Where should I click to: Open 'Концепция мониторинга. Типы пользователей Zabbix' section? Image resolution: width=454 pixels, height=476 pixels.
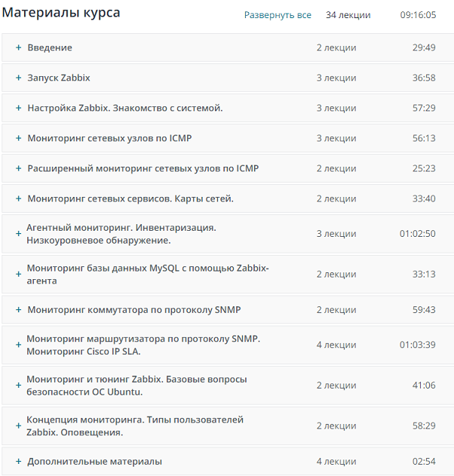(x=19, y=425)
